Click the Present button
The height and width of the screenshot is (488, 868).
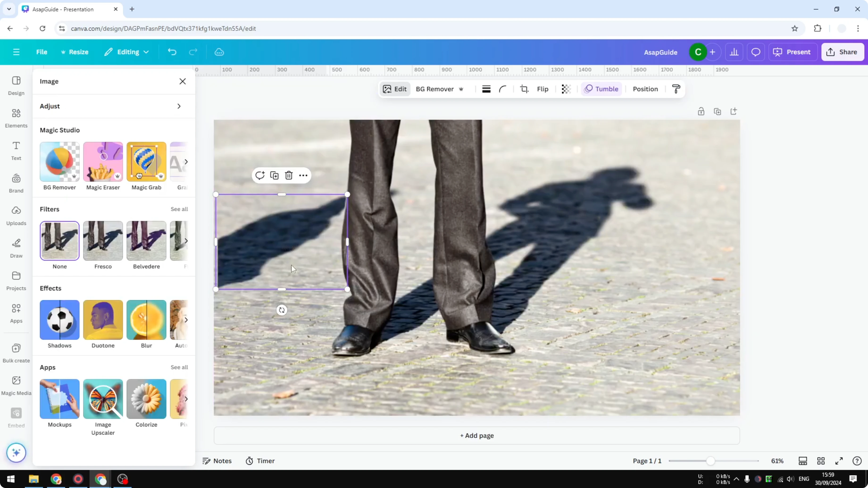(x=793, y=52)
